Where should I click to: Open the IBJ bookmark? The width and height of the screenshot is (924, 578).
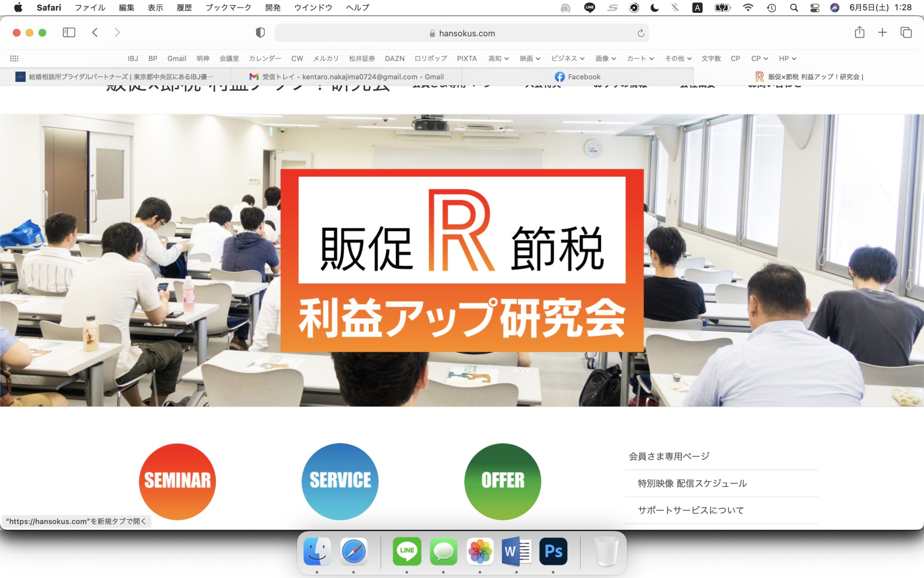pos(133,59)
